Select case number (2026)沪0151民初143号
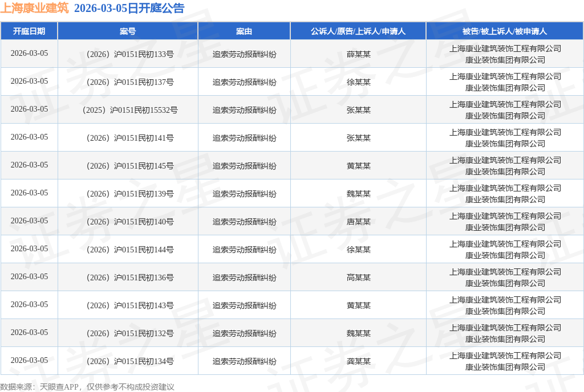This screenshot has height=392, width=584. click(x=130, y=305)
